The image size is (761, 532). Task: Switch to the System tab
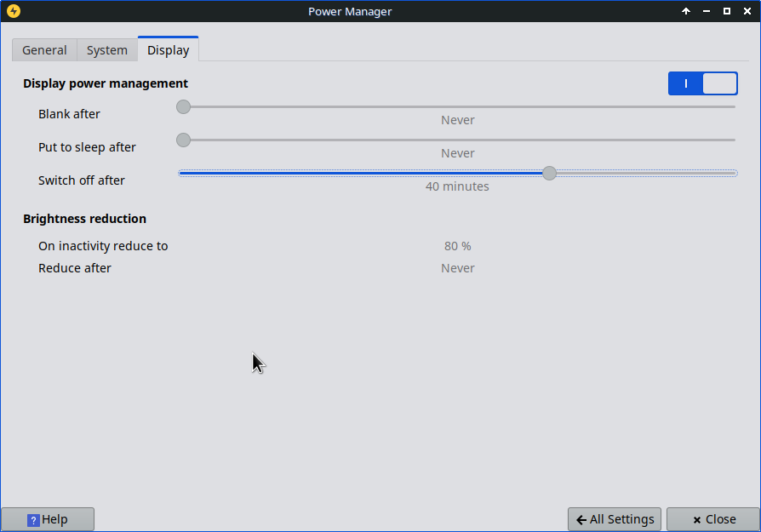pos(106,50)
